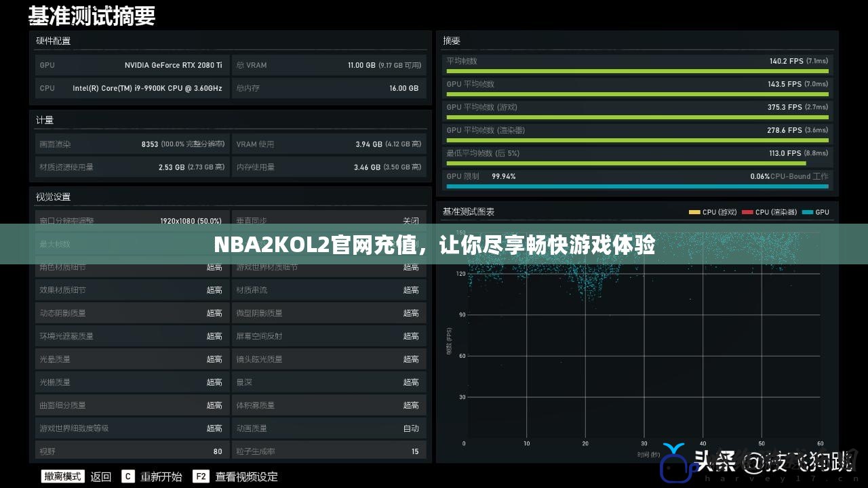
Task: Click the 镜头眩光质量 setting row
Action: [329, 359]
